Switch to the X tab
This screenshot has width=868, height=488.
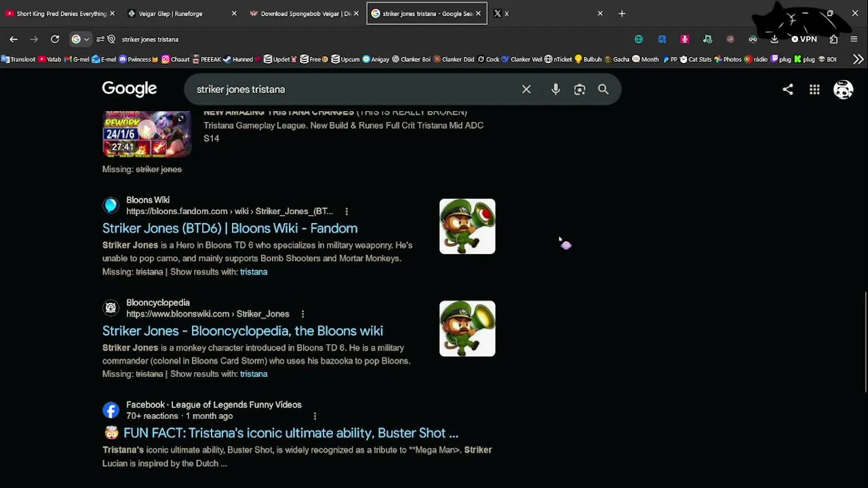coord(548,14)
